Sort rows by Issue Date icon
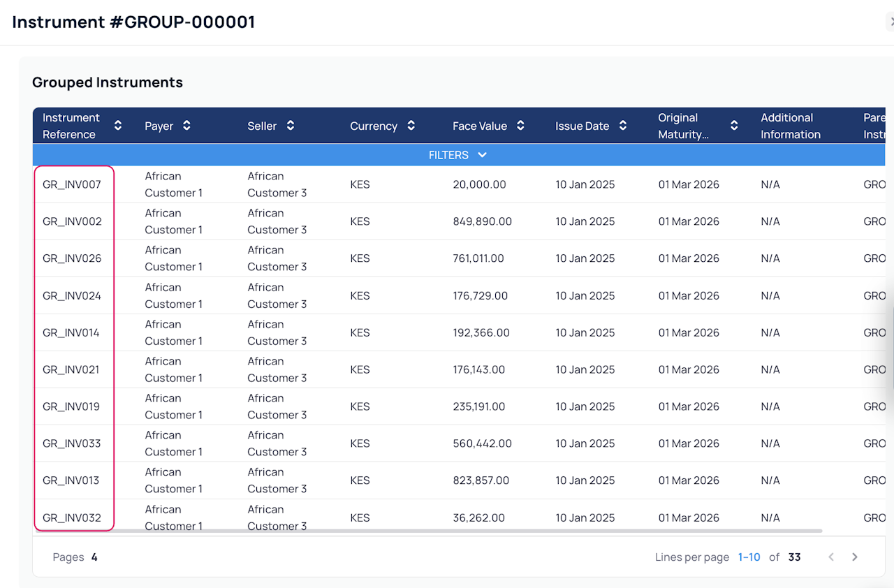The width and height of the screenshot is (894, 588). [x=623, y=126]
